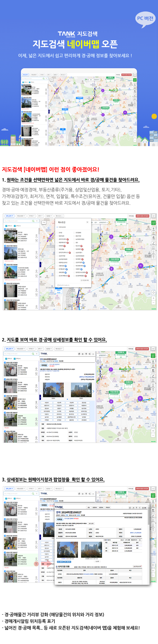Click the location pin icon in section 2 detail header
Image resolution: width=158 pixels, height=644 pixels.
click(86, 354)
